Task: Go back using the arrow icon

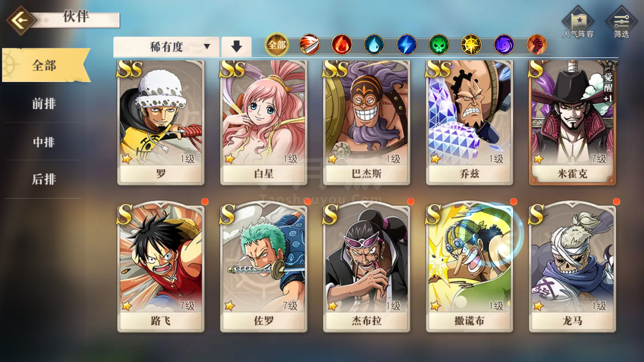Action: [21, 20]
